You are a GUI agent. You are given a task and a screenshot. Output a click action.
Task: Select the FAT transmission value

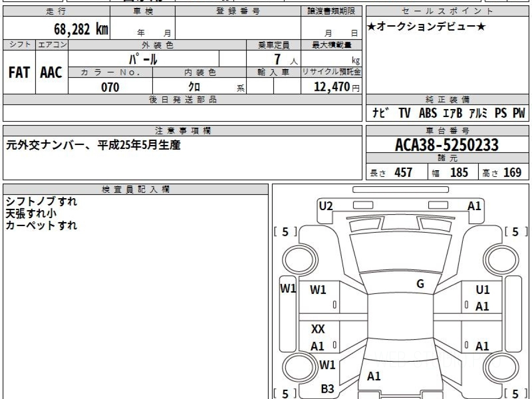point(19,73)
